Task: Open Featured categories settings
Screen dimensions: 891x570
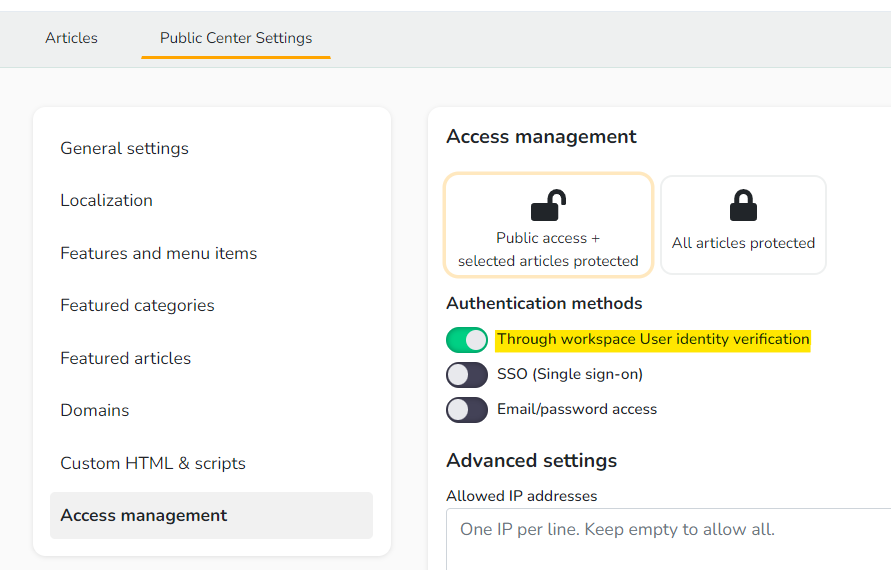Action: pos(137,306)
